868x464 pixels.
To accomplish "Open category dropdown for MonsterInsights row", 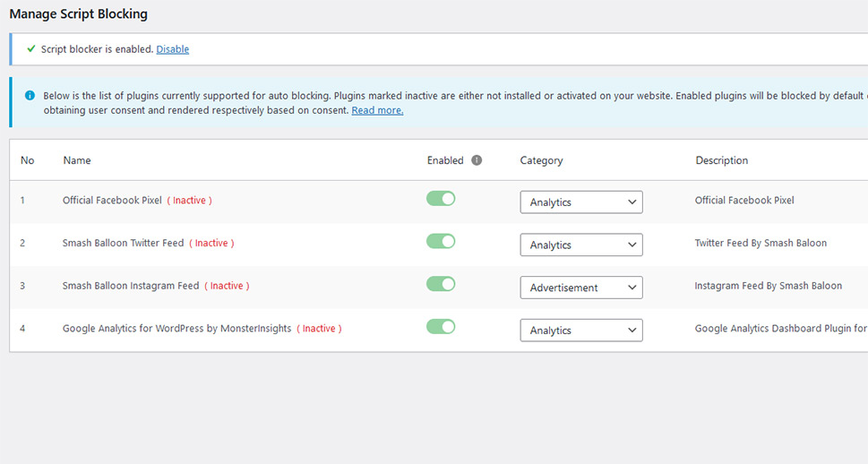I will click(580, 331).
